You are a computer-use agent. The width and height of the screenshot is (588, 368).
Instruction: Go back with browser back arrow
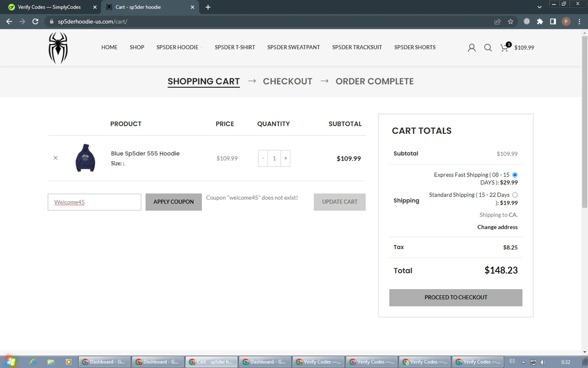click(x=9, y=22)
